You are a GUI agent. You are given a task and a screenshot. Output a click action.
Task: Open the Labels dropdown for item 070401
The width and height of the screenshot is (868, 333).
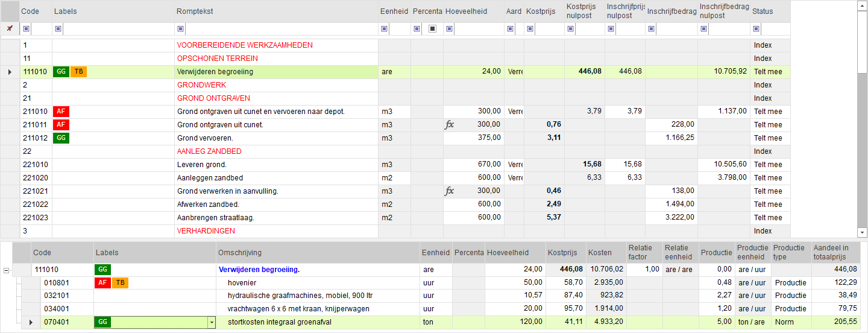212,323
